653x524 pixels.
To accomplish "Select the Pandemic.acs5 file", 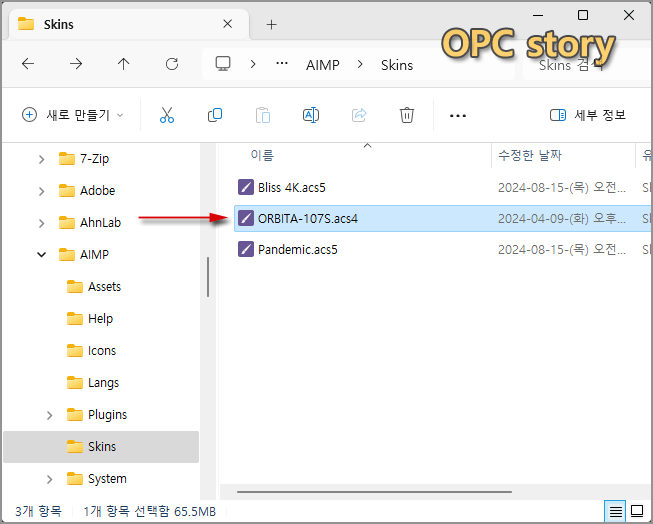I will 297,250.
